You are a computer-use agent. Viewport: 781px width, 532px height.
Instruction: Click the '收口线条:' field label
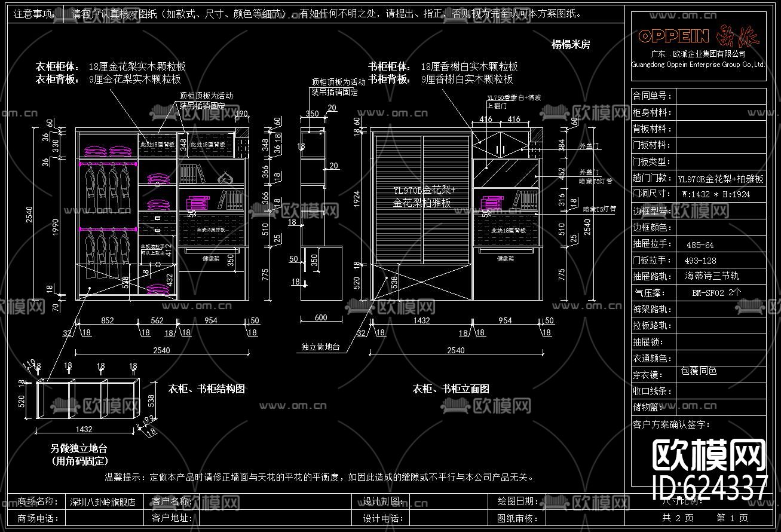[x=653, y=392]
